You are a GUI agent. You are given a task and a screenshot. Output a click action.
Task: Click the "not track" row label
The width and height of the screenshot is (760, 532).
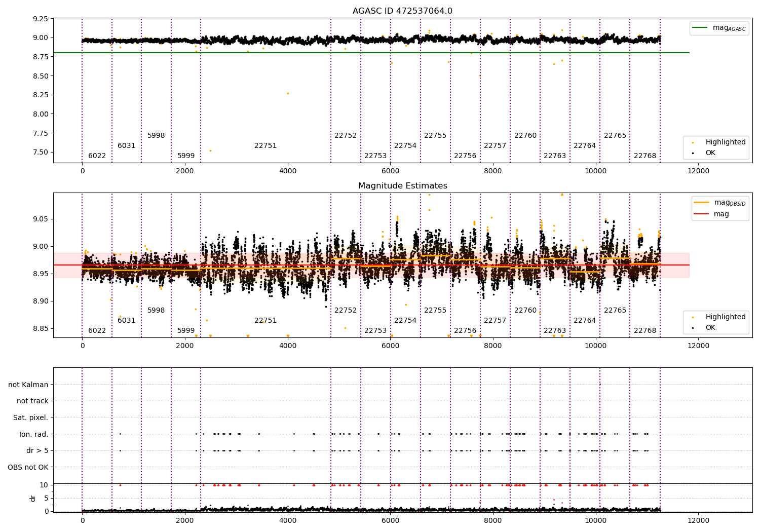pos(32,401)
